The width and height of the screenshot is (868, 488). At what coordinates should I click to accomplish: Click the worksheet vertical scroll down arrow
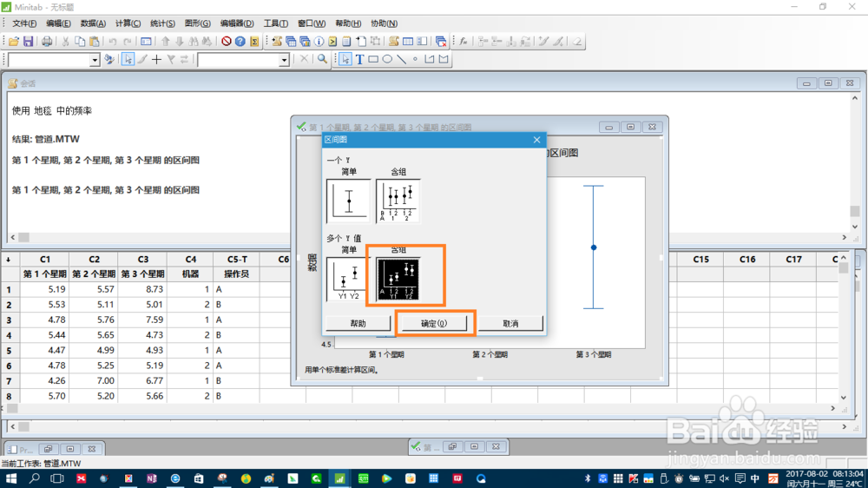(x=843, y=397)
